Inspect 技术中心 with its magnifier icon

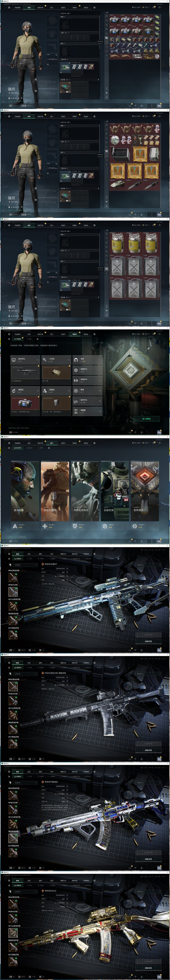(38, 360)
